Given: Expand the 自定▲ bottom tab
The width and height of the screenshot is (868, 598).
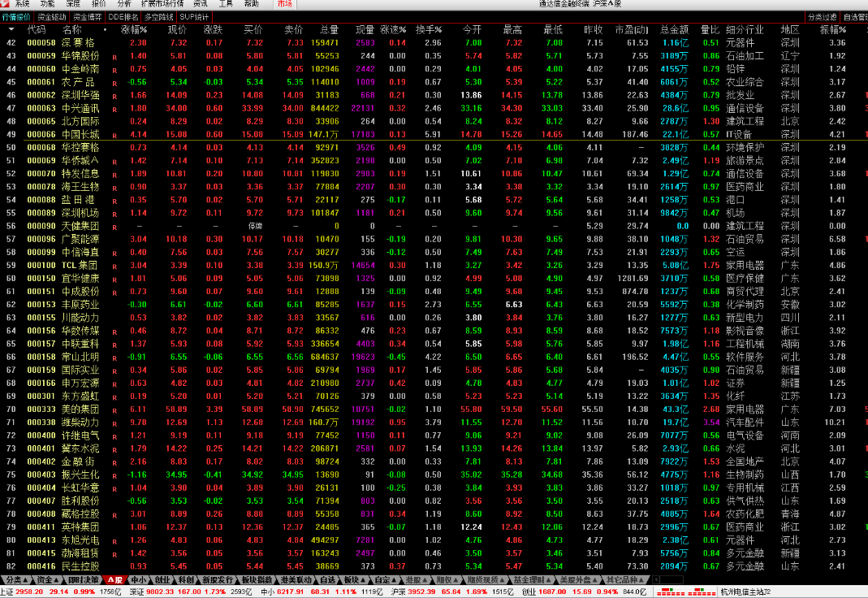Looking at the screenshot, I should 386,580.
